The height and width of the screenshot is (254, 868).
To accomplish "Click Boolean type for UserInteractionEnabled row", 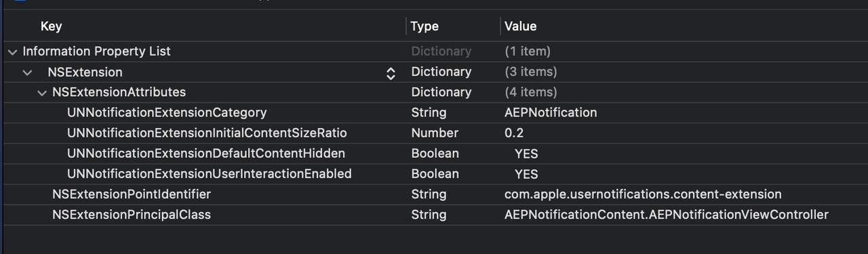I will [x=435, y=173].
